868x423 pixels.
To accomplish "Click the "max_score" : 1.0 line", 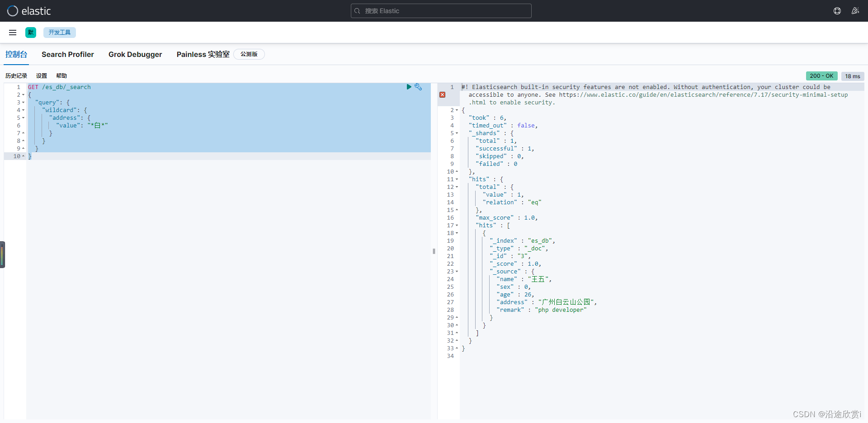I will (x=506, y=218).
